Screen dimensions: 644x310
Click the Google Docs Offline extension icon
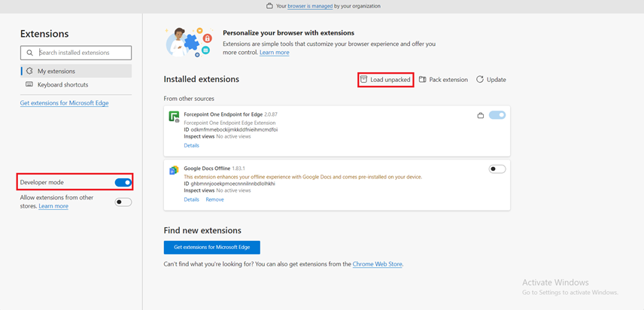(x=174, y=170)
